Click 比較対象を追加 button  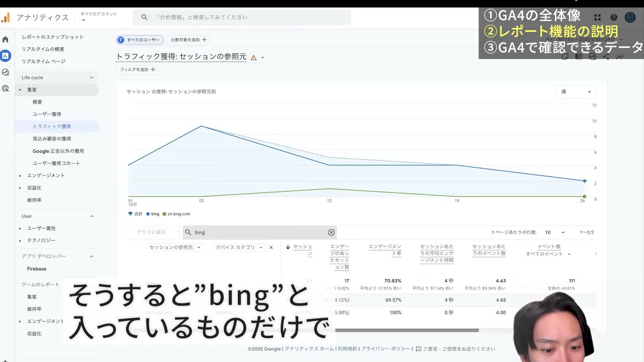tap(189, 40)
